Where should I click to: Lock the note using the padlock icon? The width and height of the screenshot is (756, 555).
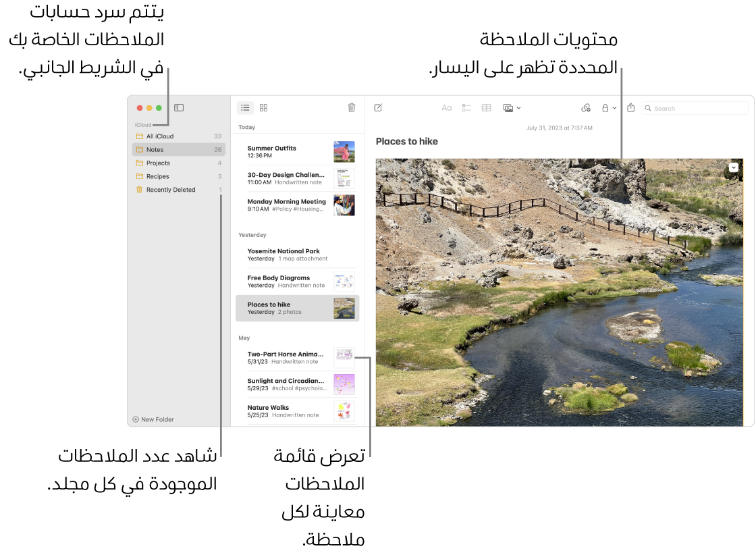click(x=605, y=107)
